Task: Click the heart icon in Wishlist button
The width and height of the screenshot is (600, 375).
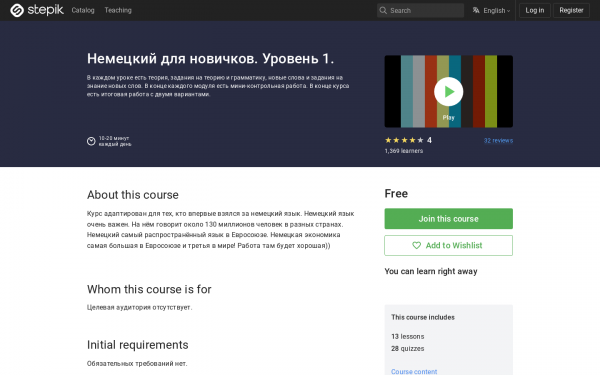Action: point(416,245)
